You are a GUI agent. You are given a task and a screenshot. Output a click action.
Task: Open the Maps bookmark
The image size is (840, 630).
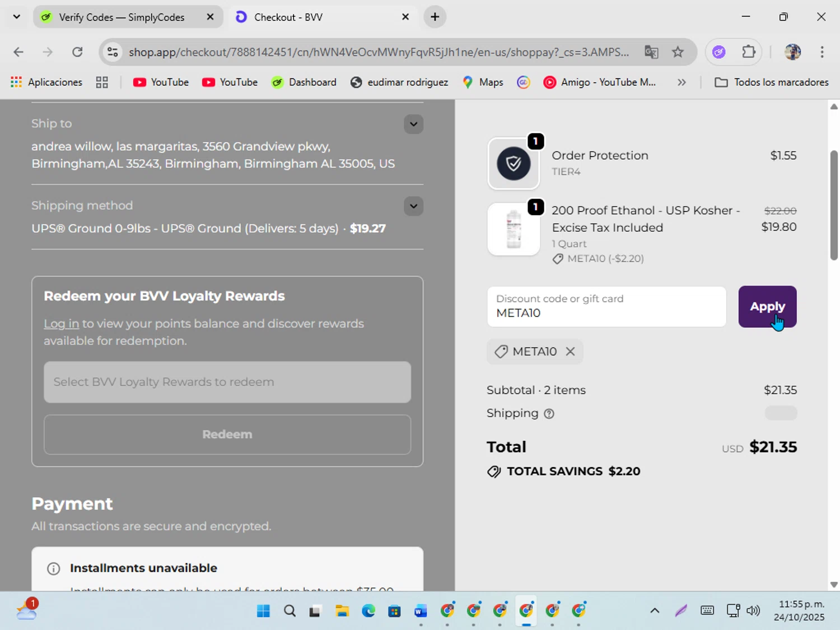tap(483, 82)
